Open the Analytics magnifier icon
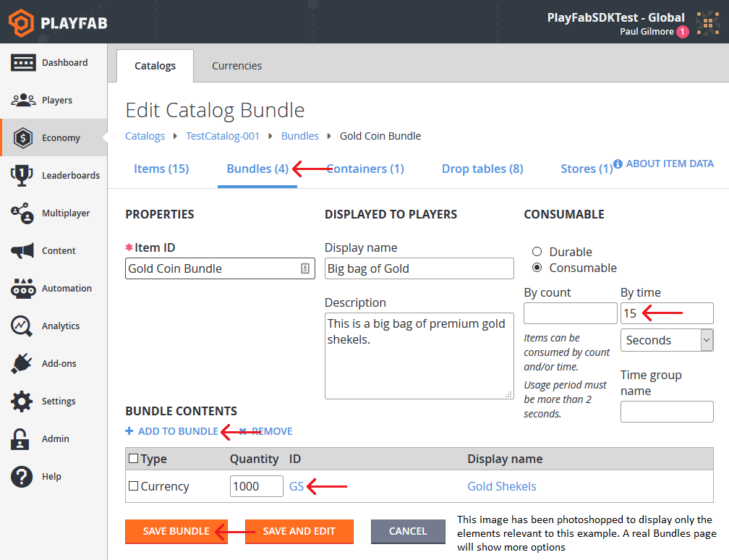This screenshot has width=729, height=560. click(x=22, y=326)
